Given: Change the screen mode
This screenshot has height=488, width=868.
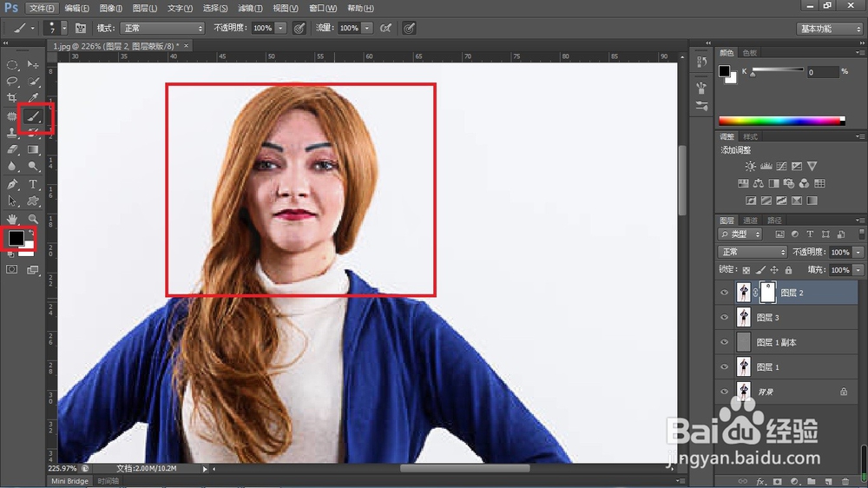Looking at the screenshot, I should (33, 270).
